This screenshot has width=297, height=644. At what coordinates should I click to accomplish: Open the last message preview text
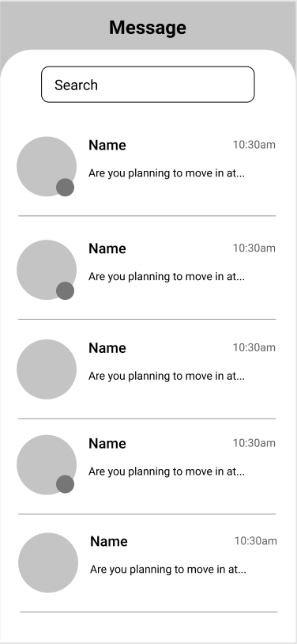168,570
